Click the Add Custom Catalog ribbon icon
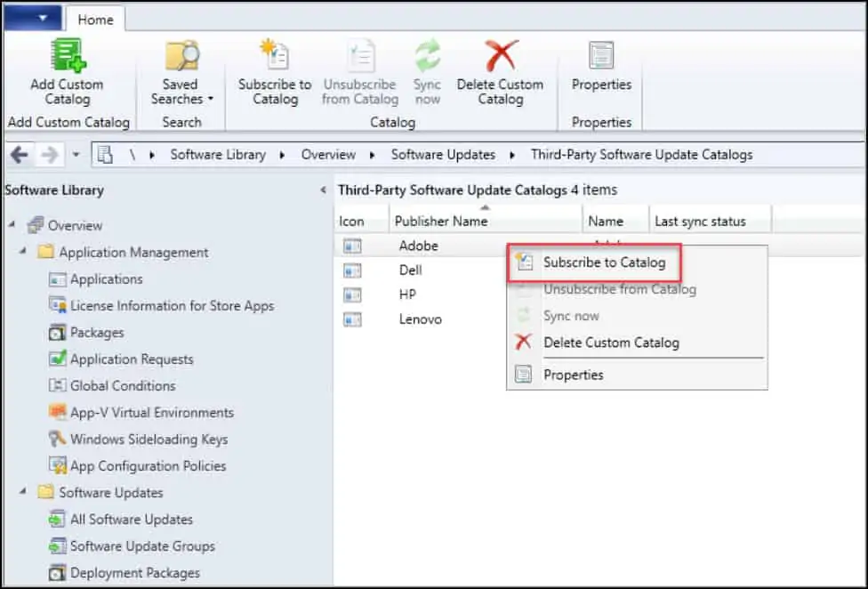 [68, 55]
